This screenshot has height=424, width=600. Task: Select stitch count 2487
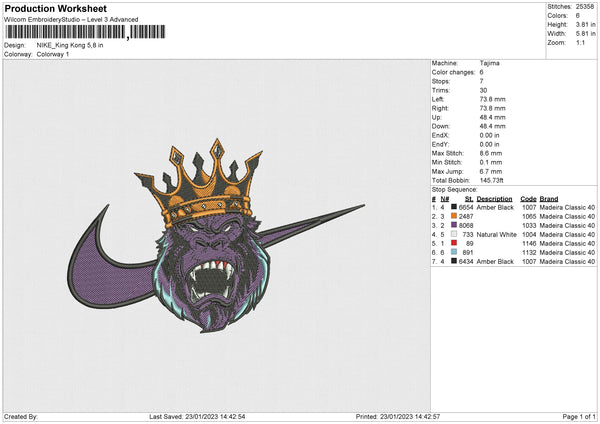pyautogui.click(x=466, y=217)
